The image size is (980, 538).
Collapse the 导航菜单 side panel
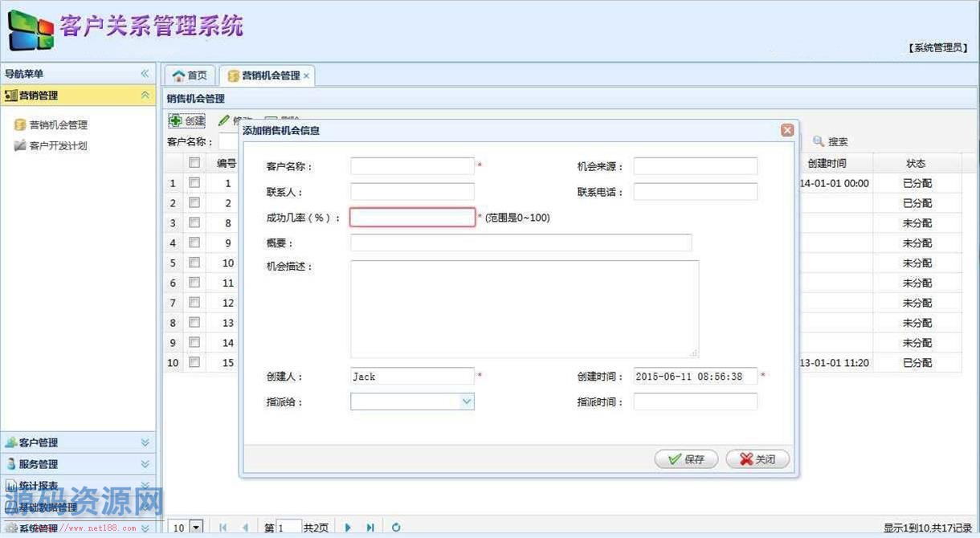[x=145, y=74]
